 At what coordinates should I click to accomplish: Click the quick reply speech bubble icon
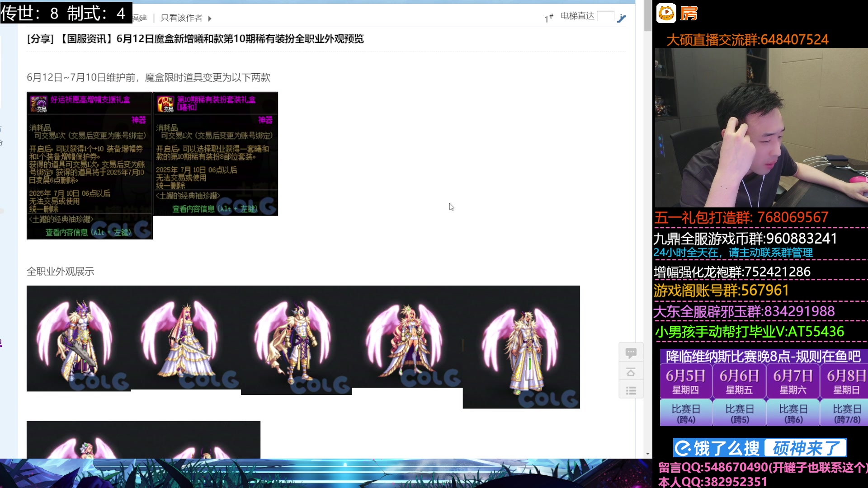pyautogui.click(x=631, y=352)
